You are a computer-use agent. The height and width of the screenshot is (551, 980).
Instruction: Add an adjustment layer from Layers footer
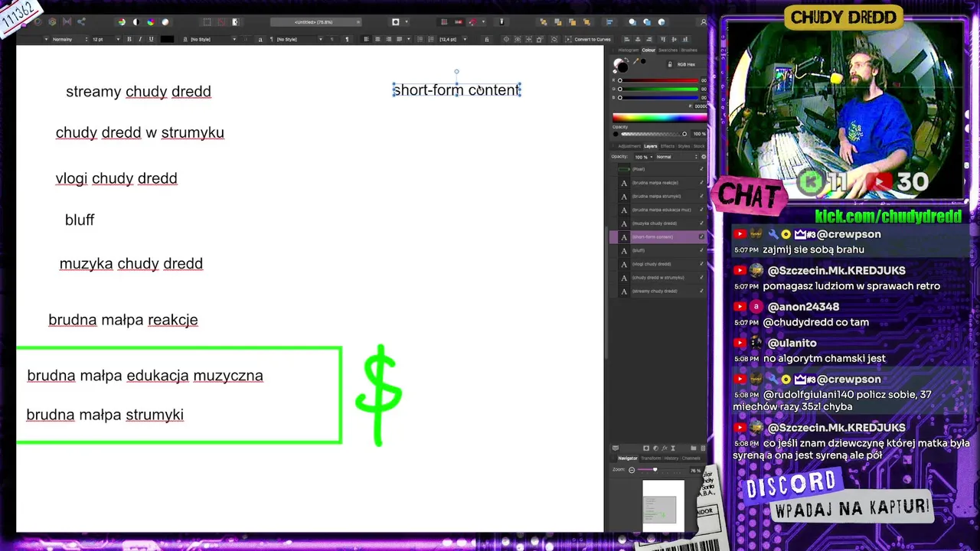656,448
